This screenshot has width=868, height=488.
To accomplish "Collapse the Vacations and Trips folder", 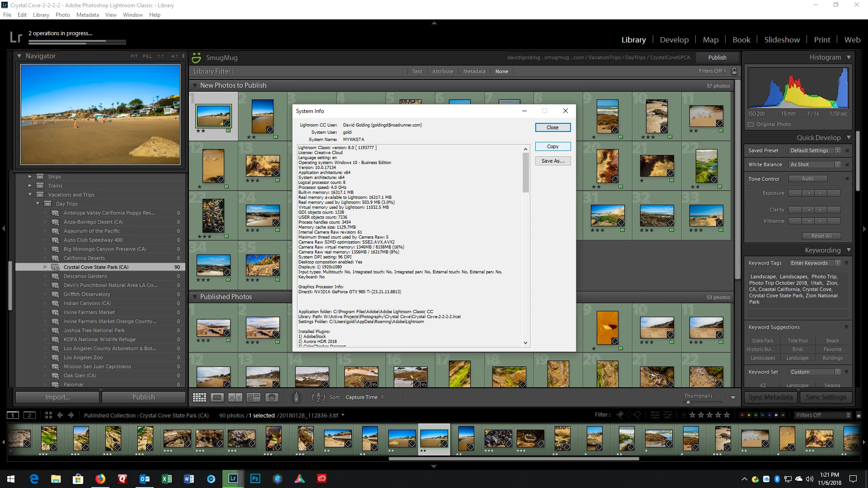I will (30, 195).
